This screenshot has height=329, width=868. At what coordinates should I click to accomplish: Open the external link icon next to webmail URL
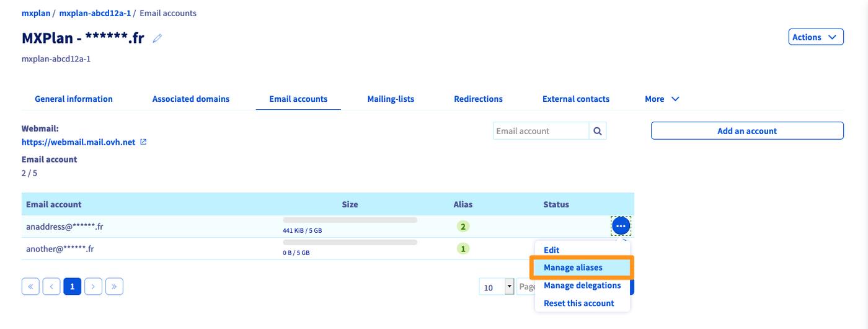[143, 142]
